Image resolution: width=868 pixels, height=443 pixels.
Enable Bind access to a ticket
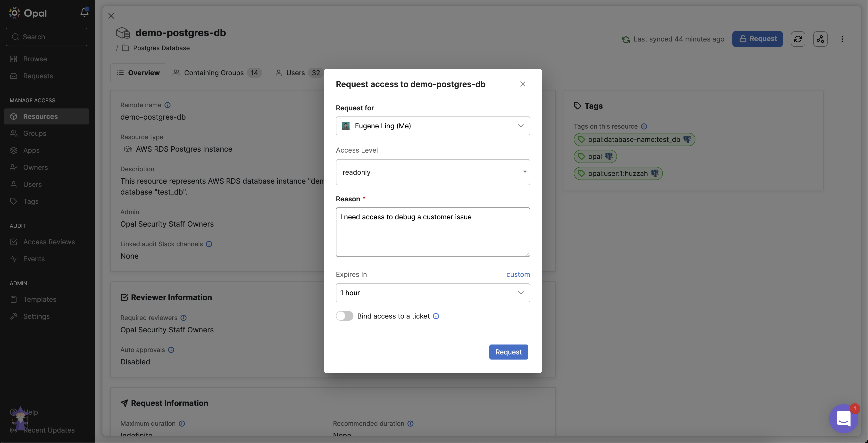coord(344,316)
